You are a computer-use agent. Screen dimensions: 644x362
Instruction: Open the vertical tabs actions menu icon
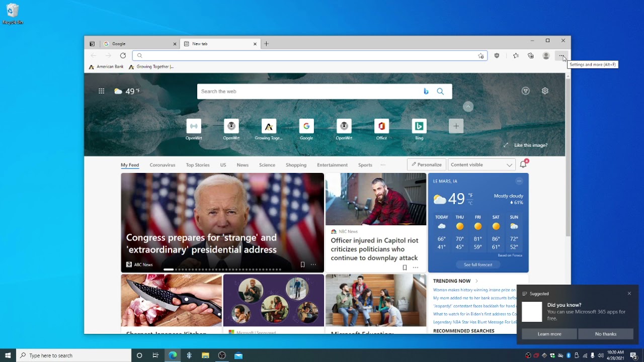(x=92, y=44)
